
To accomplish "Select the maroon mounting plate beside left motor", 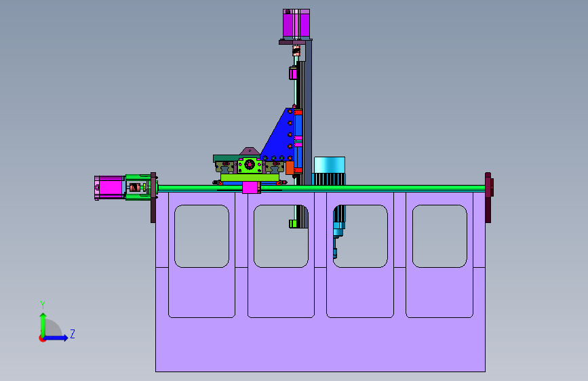I will pos(153,198).
